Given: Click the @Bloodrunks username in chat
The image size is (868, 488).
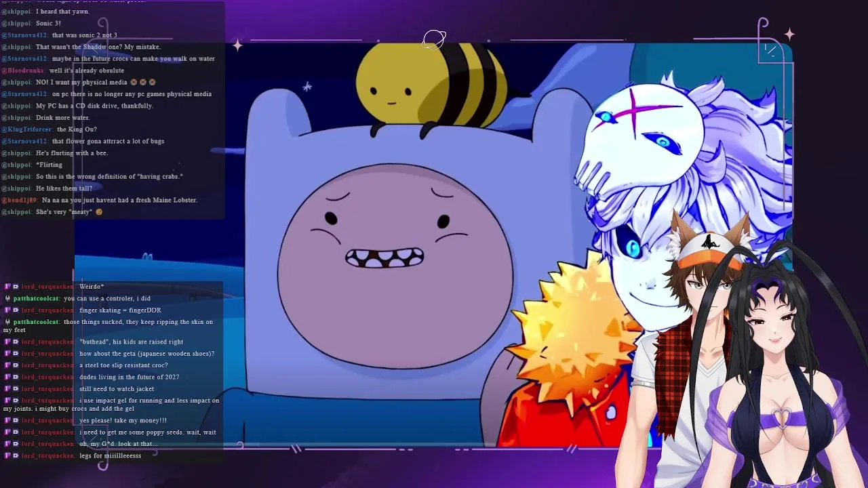Looking at the screenshot, I should [23, 70].
